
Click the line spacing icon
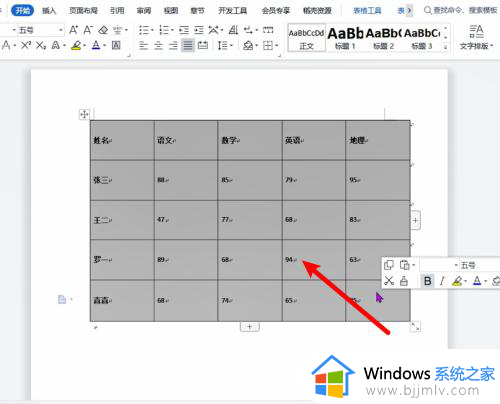click(222, 45)
